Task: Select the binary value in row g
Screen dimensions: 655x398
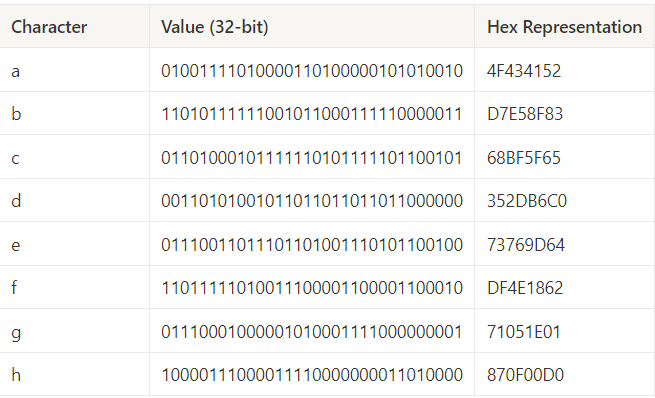Action: point(312,332)
